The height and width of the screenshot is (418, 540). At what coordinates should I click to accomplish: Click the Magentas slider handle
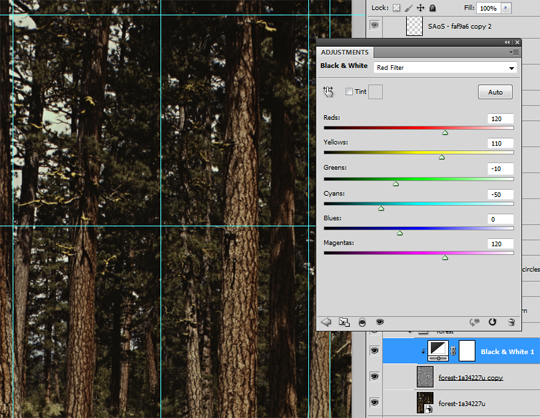(445, 258)
